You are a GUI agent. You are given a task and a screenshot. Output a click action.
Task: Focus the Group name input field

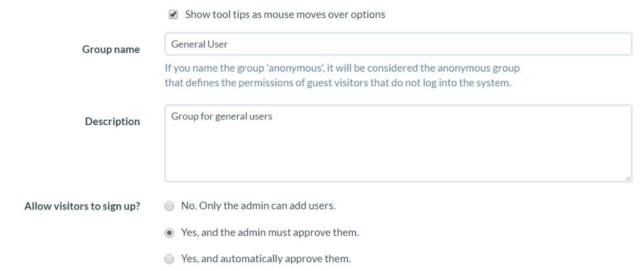tap(398, 44)
